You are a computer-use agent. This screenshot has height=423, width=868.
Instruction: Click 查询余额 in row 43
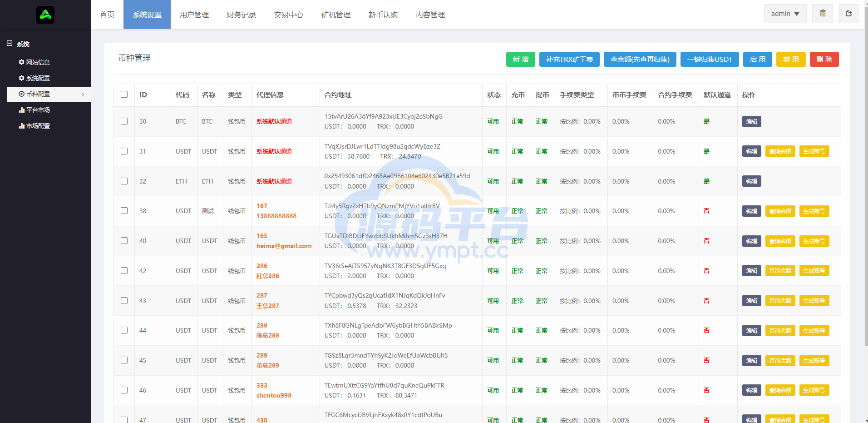point(780,301)
